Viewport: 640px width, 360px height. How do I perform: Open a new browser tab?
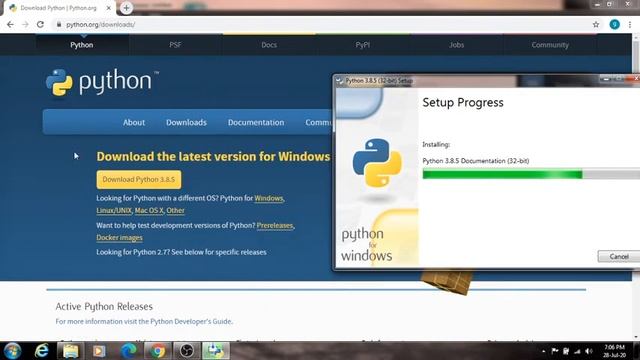(126, 8)
